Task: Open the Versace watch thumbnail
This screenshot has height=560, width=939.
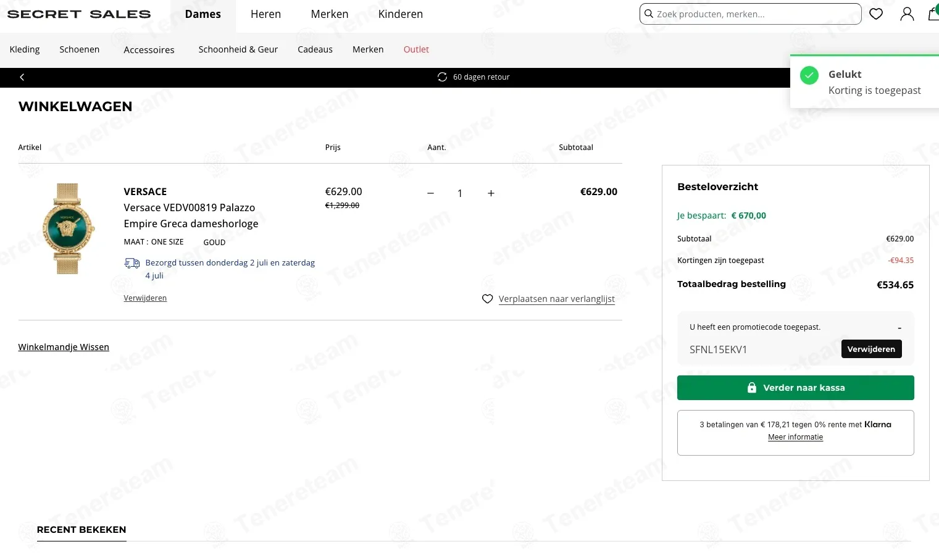Action: click(68, 228)
